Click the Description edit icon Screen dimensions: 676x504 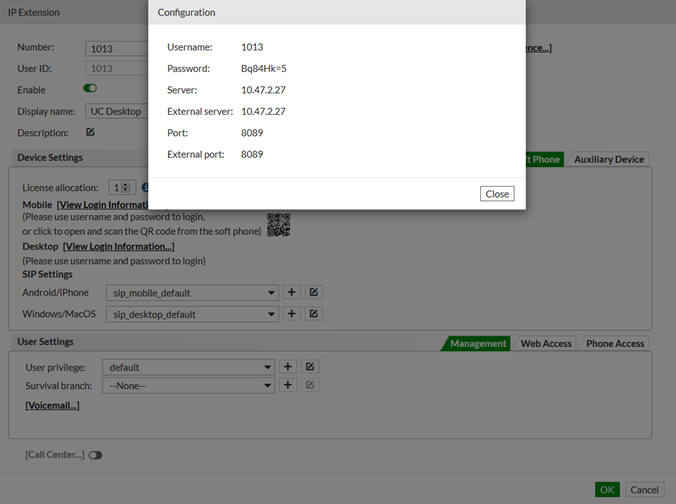click(91, 132)
